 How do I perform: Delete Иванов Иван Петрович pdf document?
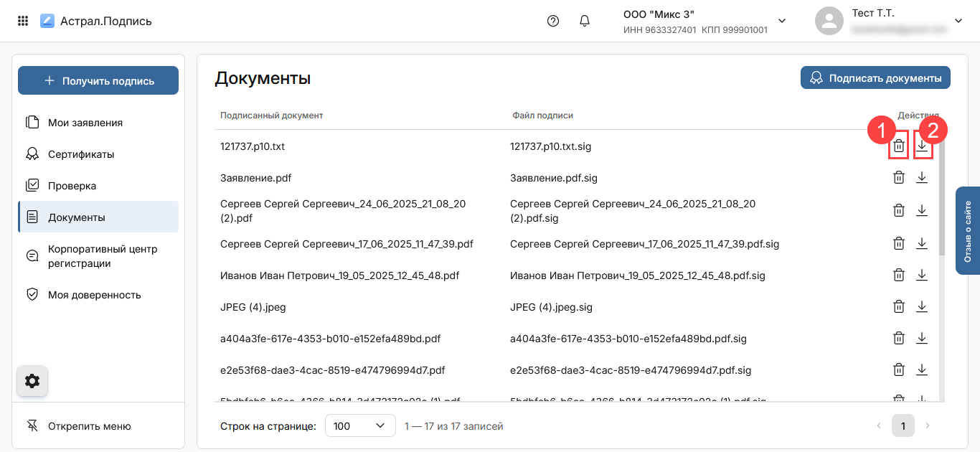click(898, 276)
